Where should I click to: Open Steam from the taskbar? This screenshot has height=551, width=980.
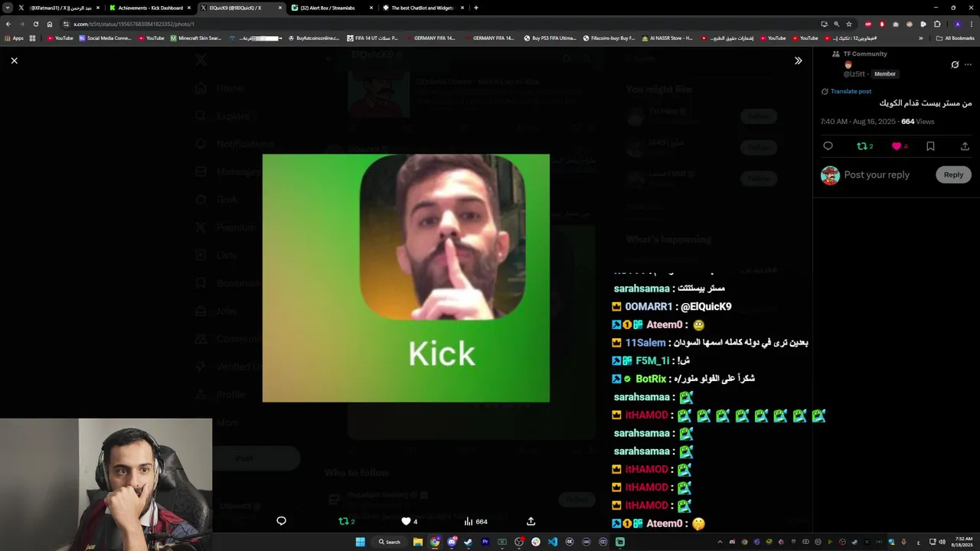click(x=469, y=542)
